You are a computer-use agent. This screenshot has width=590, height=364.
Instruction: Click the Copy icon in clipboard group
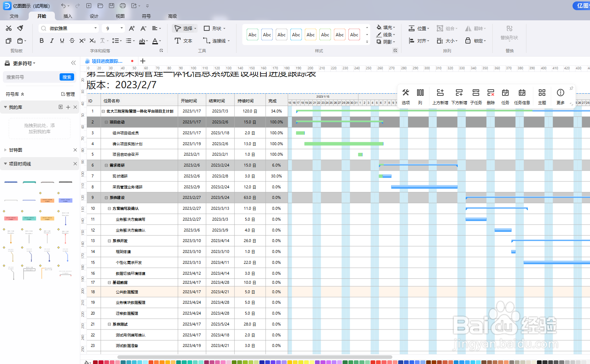tap(9, 41)
